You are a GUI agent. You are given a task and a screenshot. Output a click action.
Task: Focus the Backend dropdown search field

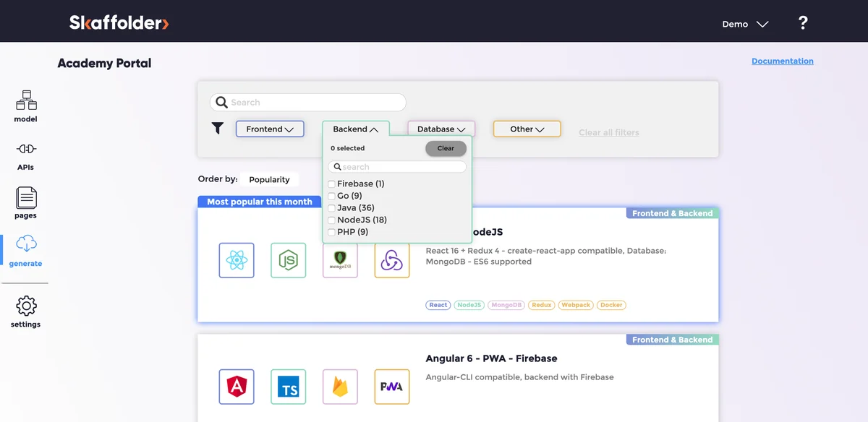(x=397, y=167)
